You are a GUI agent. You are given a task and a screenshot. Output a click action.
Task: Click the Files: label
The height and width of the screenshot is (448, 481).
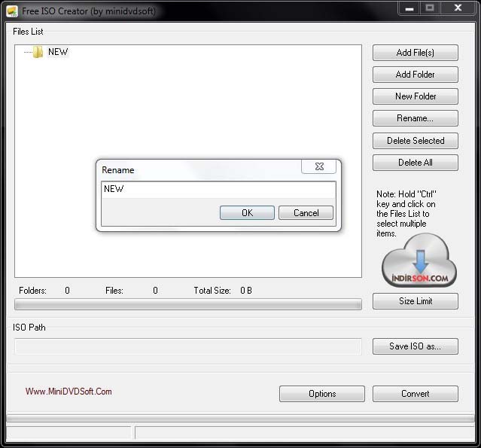114,291
